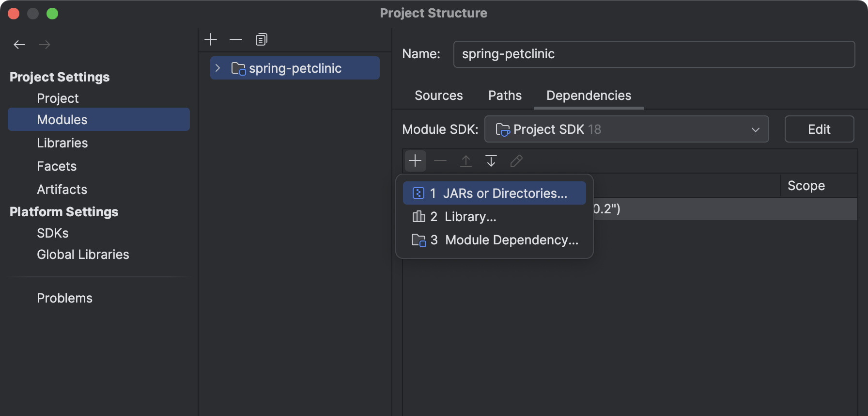Click the Edit SDK button
The height and width of the screenshot is (416, 868).
pyautogui.click(x=819, y=129)
